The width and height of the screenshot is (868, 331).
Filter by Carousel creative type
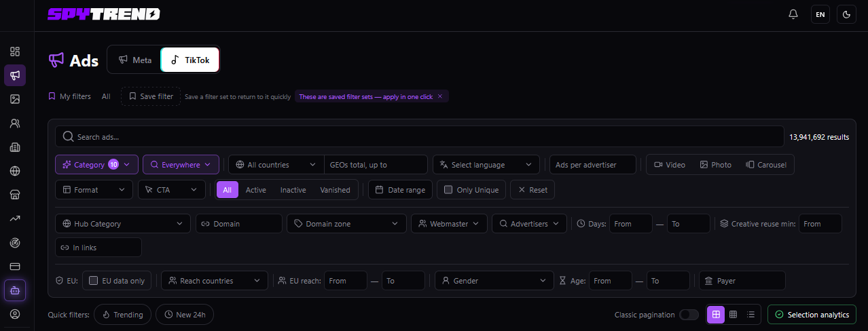766,165
